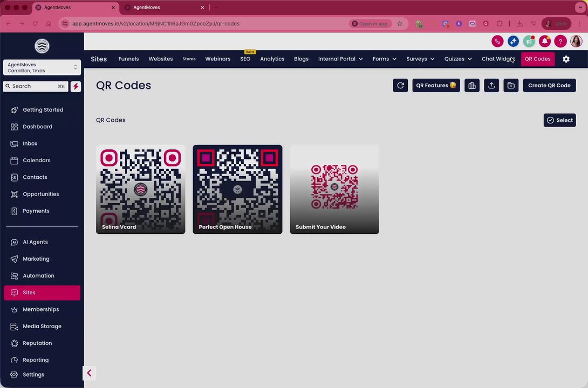Expand the Quizzes dropdown menu
The height and width of the screenshot is (388, 588).
(458, 59)
